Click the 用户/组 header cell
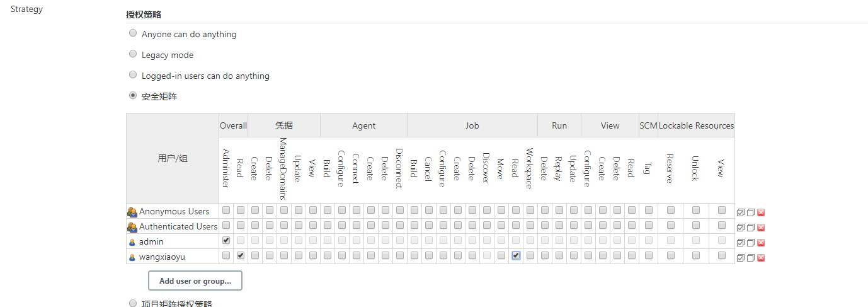 [173, 158]
